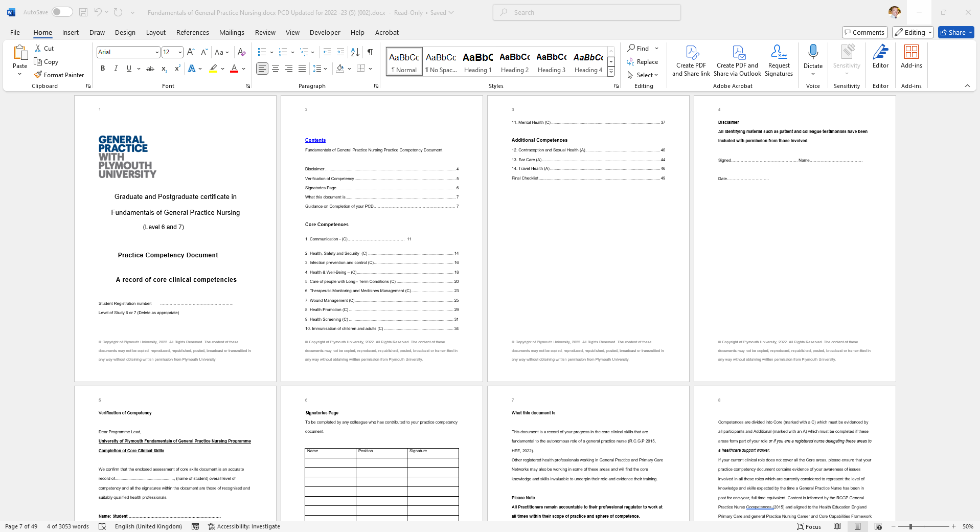Open the Editing mode dropdown
The height and width of the screenshot is (532, 980).
913,32
